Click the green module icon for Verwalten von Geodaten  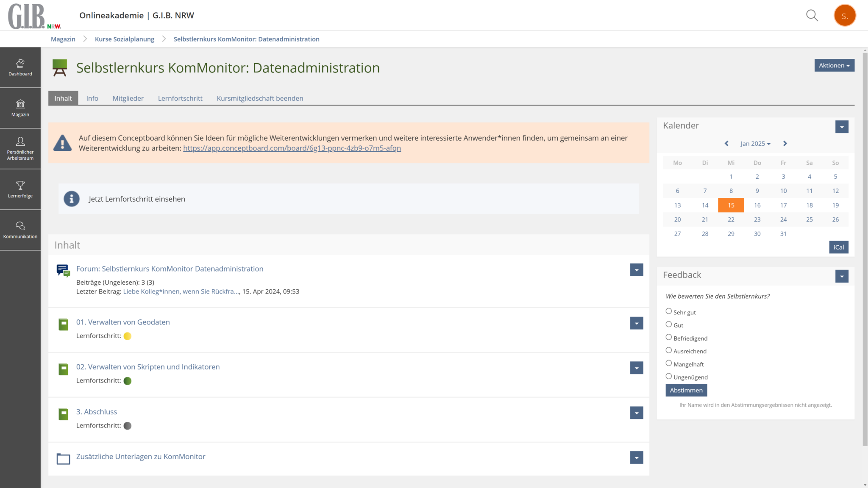pos(63,324)
